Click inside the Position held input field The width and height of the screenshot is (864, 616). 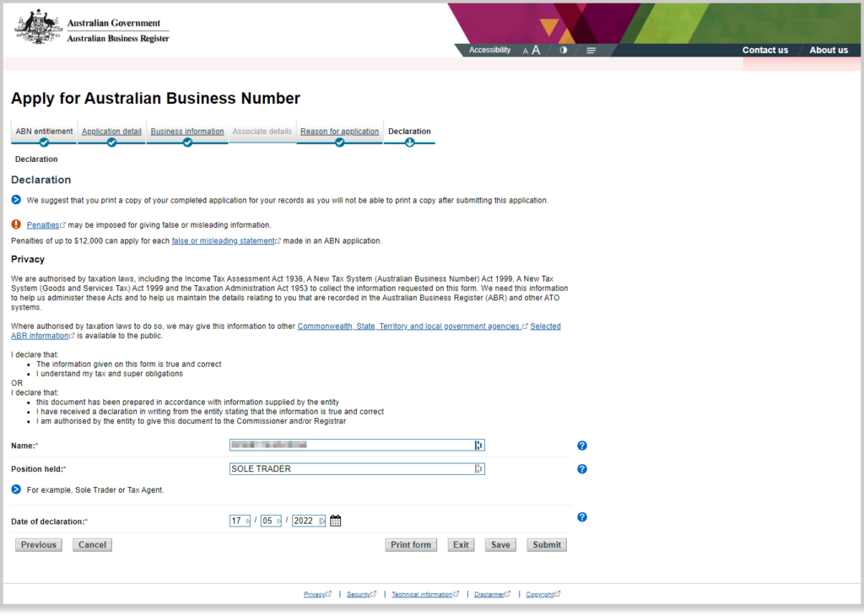[x=354, y=468]
